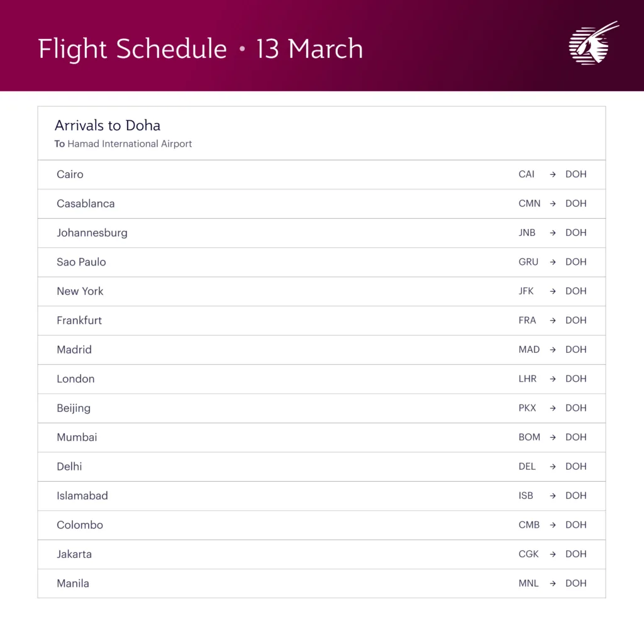Click the Flight Schedule 13 March title
Image resolution: width=644 pixels, height=644 pixels.
pos(201,49)
